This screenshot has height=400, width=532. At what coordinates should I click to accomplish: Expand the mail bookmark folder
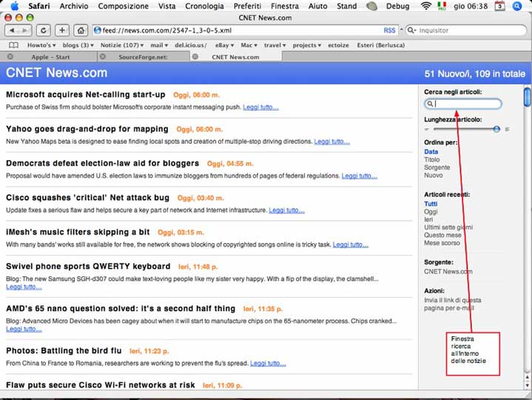click(159, 45)
